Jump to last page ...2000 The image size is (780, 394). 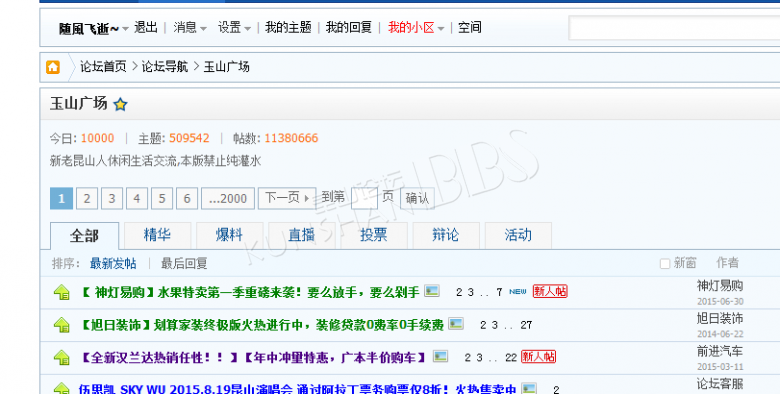tap(228, 198)
